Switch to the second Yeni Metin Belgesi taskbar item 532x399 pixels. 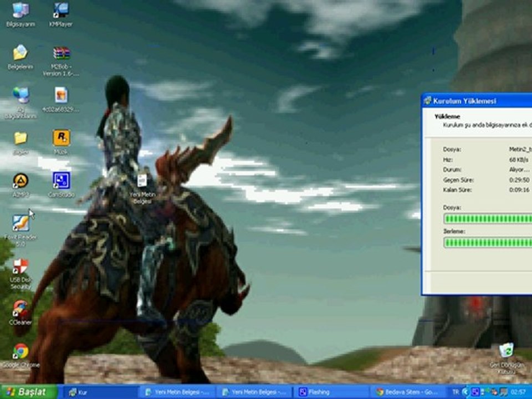pyautogui.click(x=254, y=392)
